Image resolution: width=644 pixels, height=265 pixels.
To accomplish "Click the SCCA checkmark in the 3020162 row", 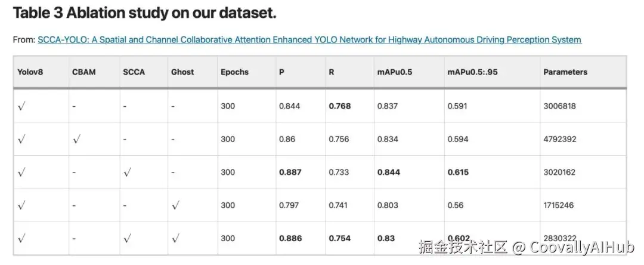I will 126,172.
